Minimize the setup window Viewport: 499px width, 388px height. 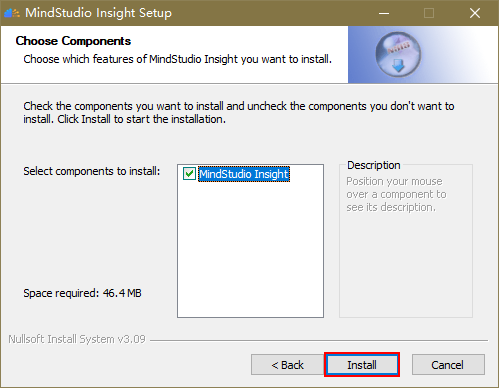coord(384,13)
